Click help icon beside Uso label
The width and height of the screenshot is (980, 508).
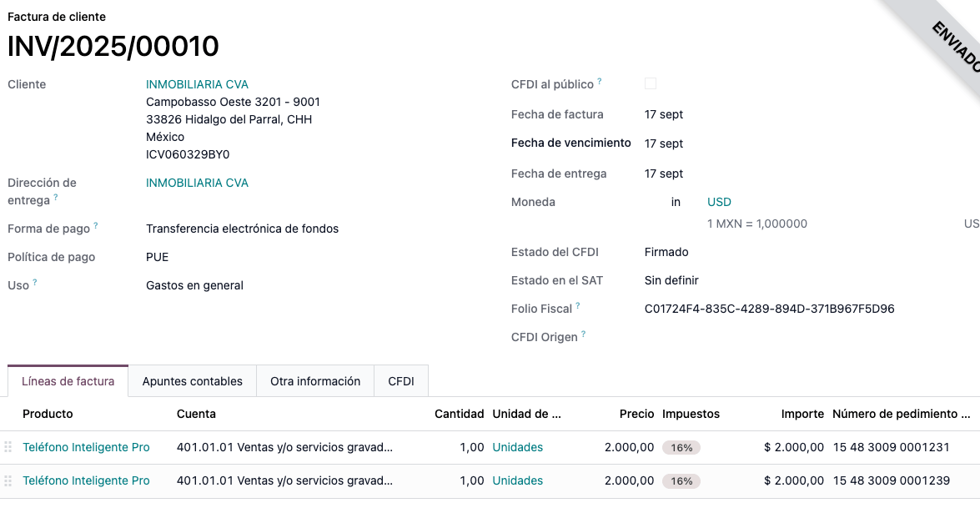pos(35,283)
